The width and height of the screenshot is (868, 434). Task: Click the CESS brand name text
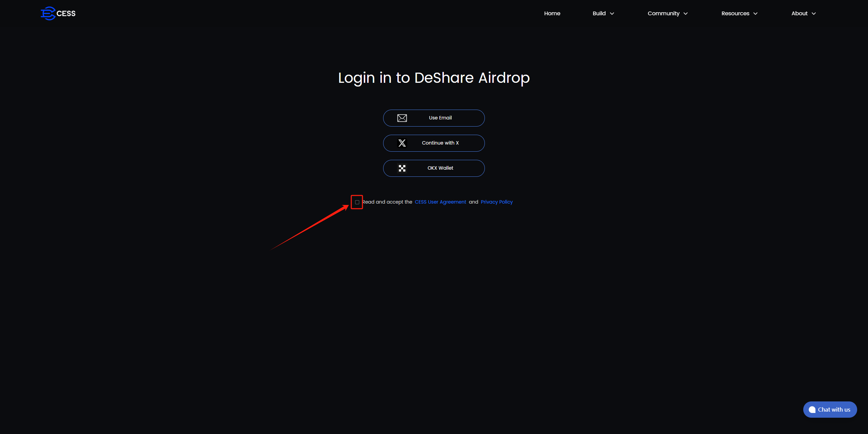pyautogui.click(x=66, y=14)
